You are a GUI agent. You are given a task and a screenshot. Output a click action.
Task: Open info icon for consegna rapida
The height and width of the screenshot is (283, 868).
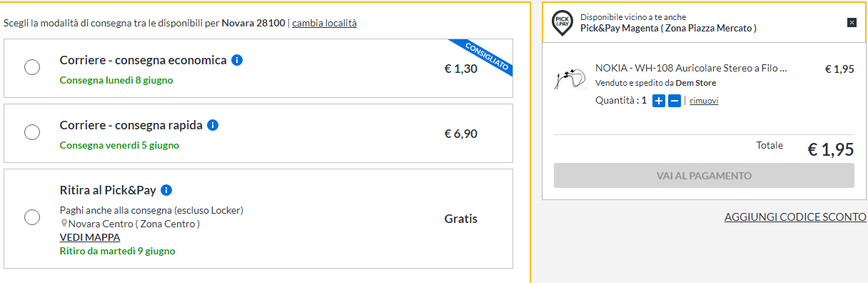pos(213,125)
